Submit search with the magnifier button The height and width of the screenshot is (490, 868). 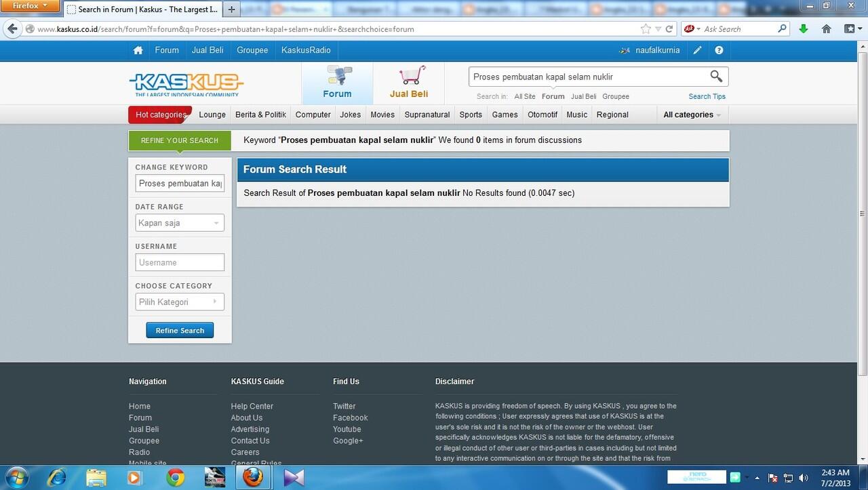click(x=716, y=77)
